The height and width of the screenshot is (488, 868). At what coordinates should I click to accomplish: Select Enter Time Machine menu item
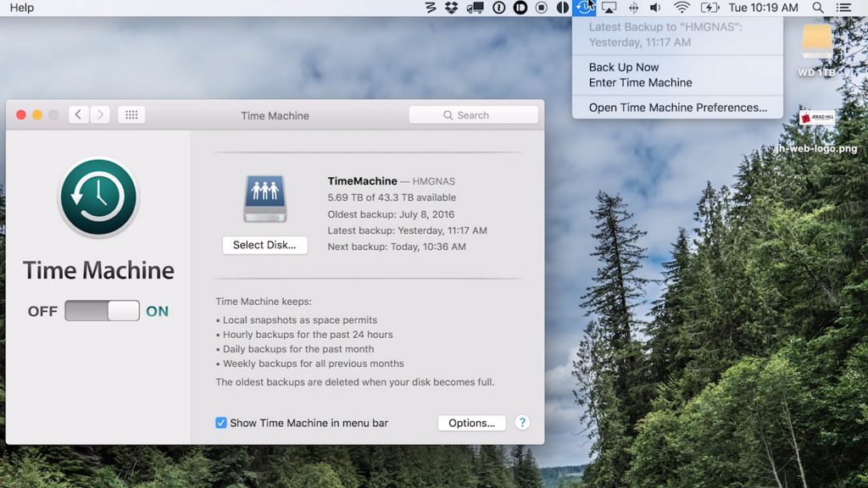click(x=640, y=82)
